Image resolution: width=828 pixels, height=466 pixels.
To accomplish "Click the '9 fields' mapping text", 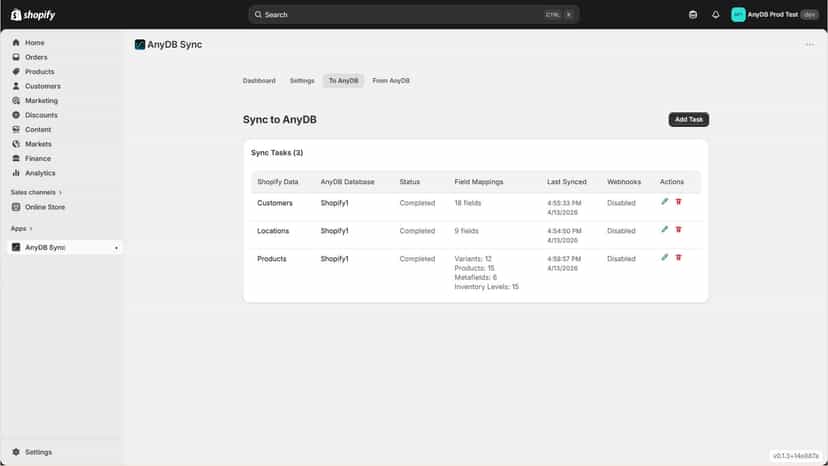I will (x=466, y=231).
